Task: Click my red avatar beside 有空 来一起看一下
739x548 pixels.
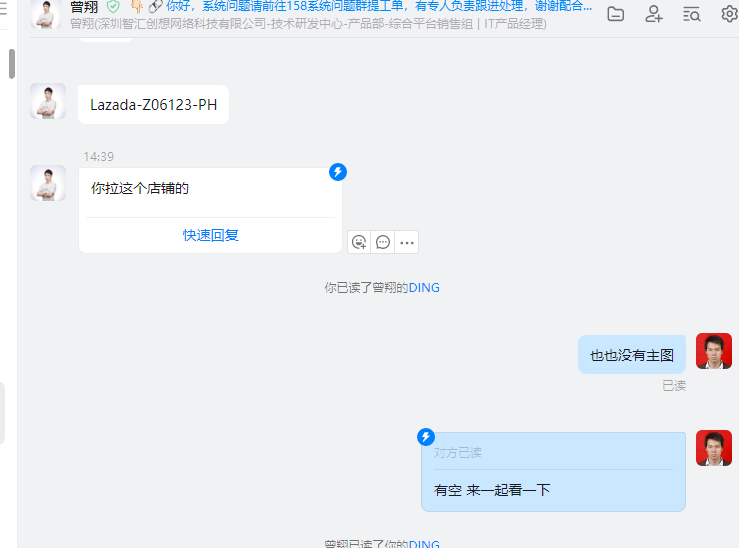Action: 714,448
